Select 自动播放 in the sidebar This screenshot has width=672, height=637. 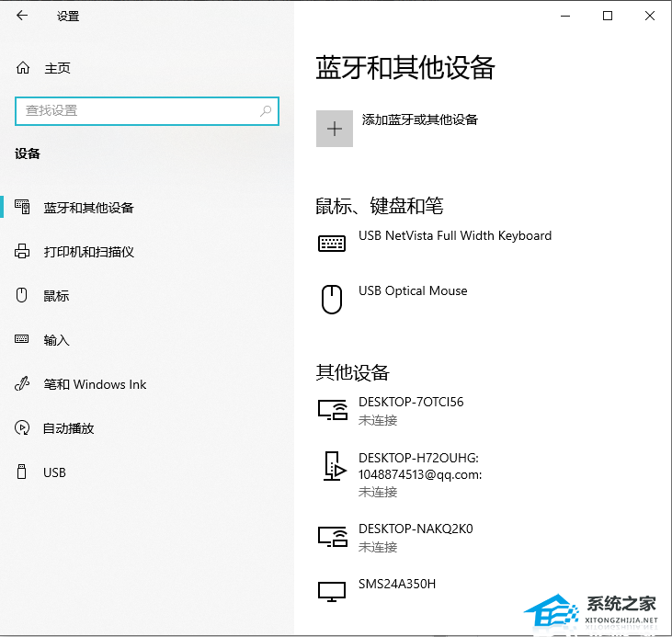(x=69, y=428)
